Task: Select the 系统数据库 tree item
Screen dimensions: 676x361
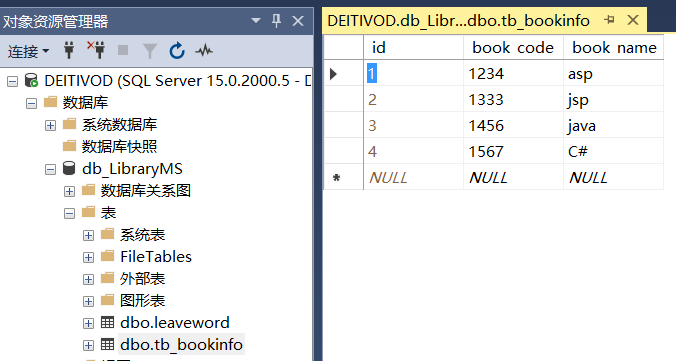Action: pos(119,125)
